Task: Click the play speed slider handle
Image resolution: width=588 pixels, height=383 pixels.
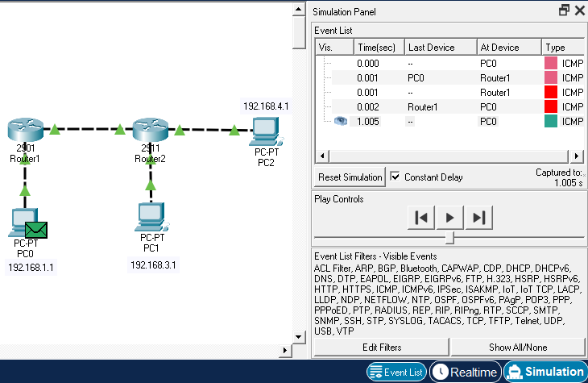Action: pyautogui.click(x=450, y=237)
